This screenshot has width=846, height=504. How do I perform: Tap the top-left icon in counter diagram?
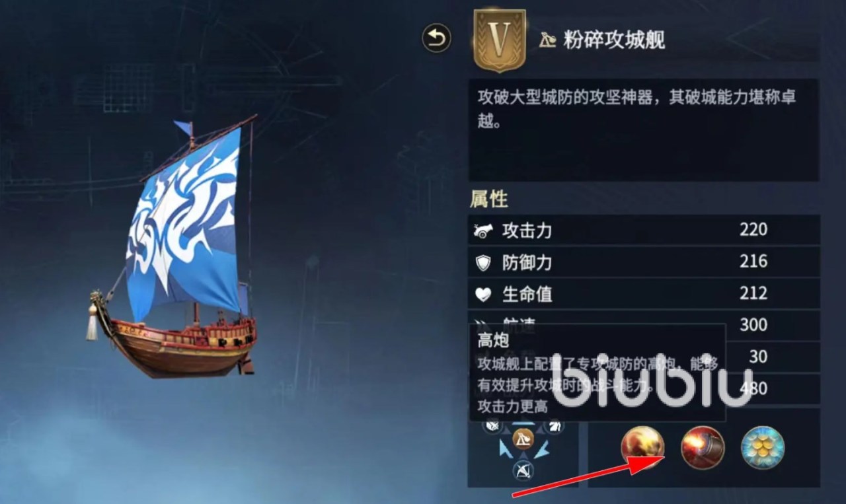(492, 426)
